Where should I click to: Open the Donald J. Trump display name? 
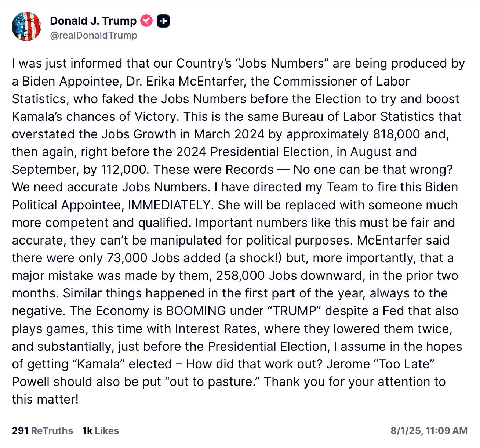tap(93, 21)
